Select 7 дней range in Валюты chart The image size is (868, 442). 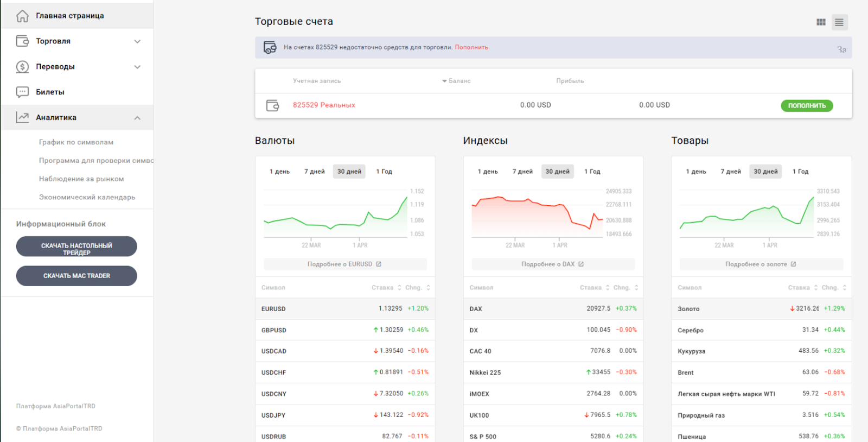pos(314,172)
